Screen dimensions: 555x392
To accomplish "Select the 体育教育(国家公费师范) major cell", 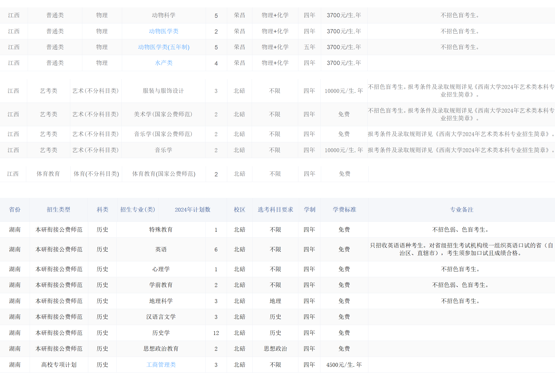I will coord(164,174).
